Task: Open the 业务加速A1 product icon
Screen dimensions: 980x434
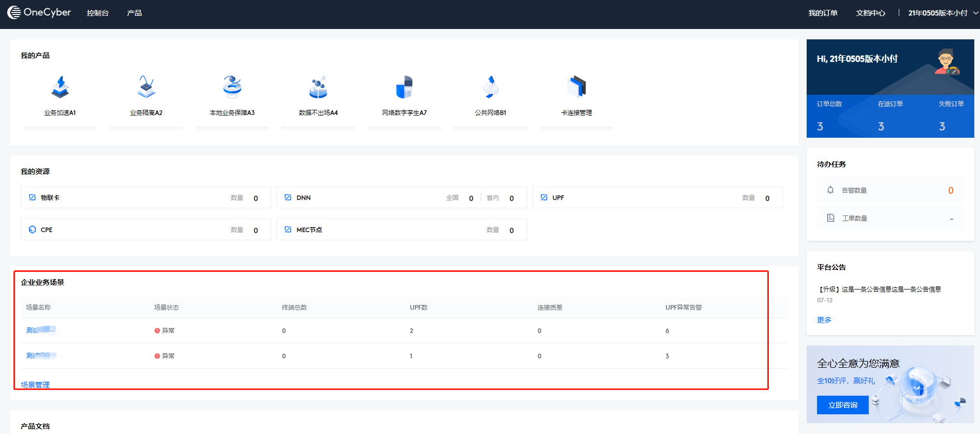Action: click(60, 87)
